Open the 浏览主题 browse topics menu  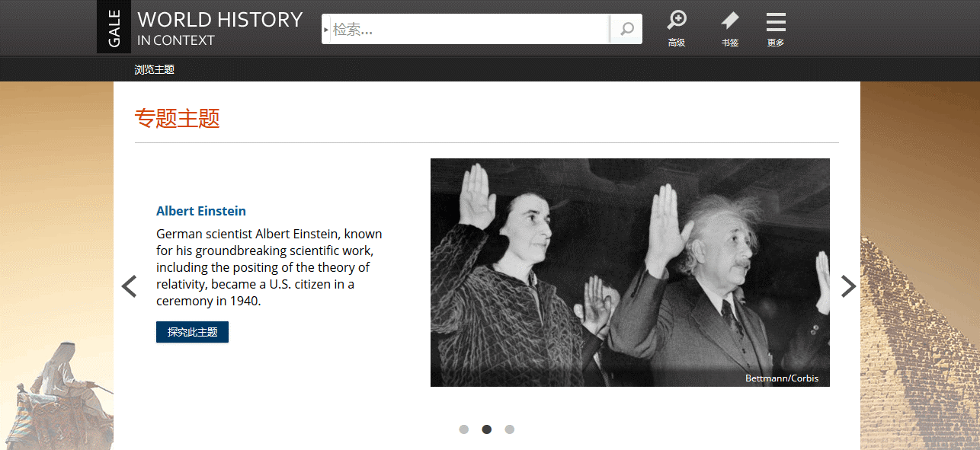pos(155,69)
